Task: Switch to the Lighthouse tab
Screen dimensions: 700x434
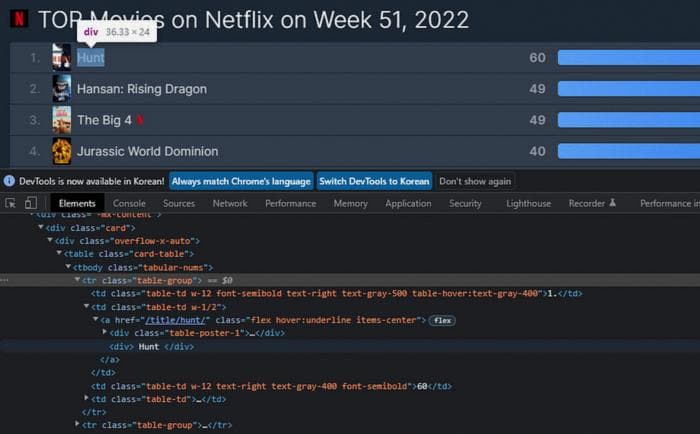Action: [529, 204]
